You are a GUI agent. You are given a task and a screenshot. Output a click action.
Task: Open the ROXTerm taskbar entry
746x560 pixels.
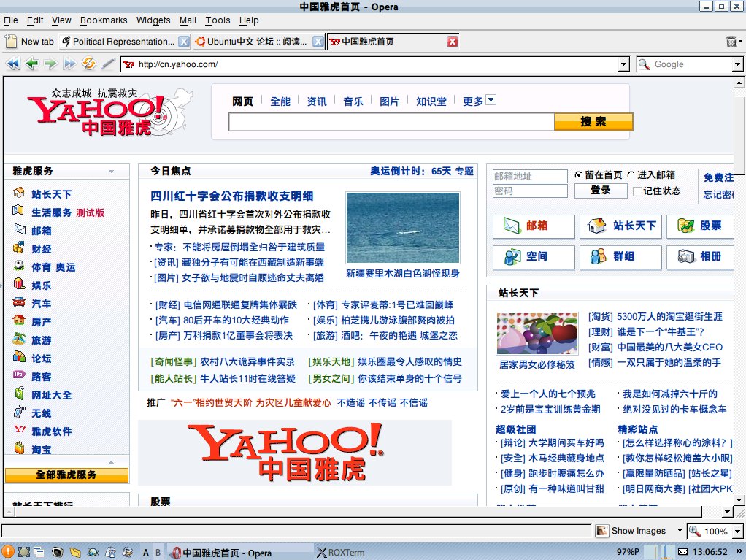[341, 553]
